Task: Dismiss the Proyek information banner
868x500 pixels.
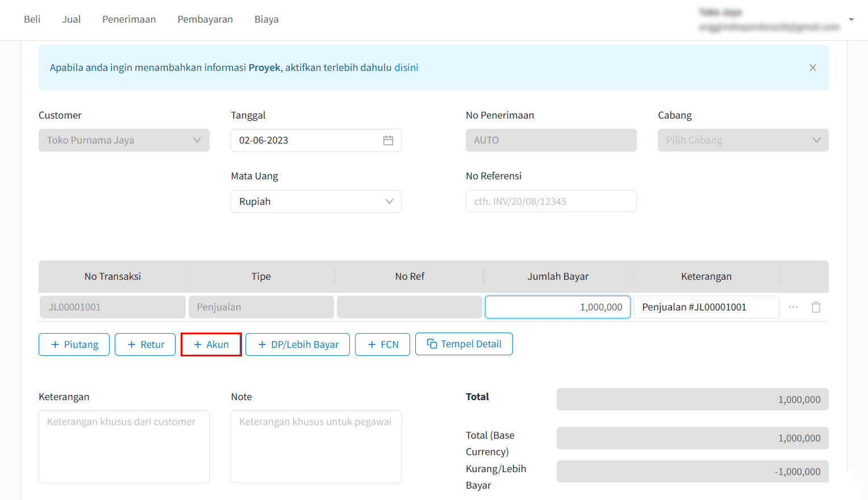Action: (x=812, y=68)
